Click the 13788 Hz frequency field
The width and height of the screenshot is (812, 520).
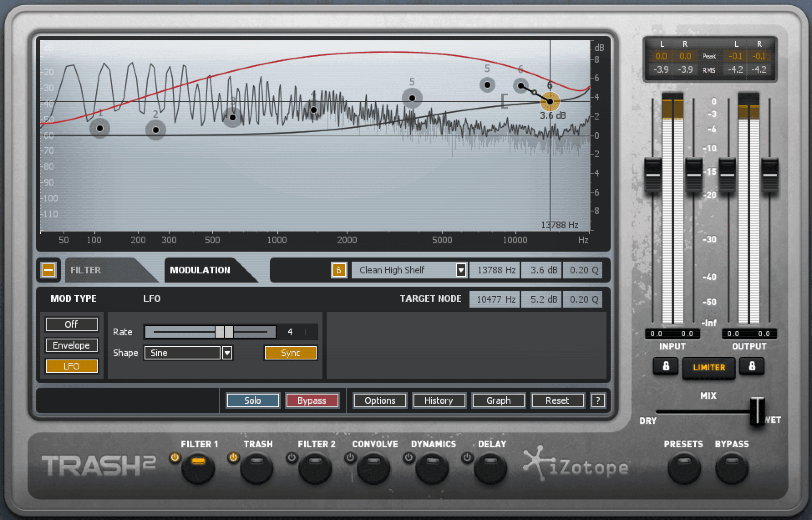point(495,270)
